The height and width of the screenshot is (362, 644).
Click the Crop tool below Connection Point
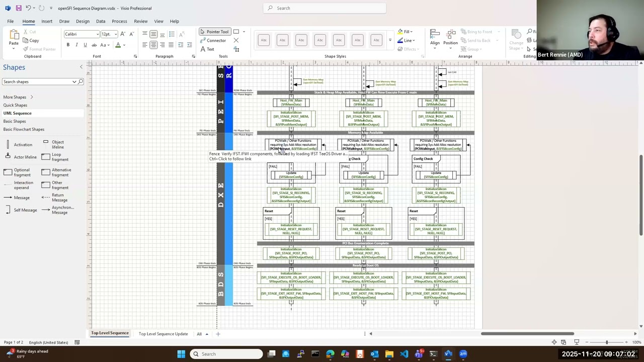point(236,49)
